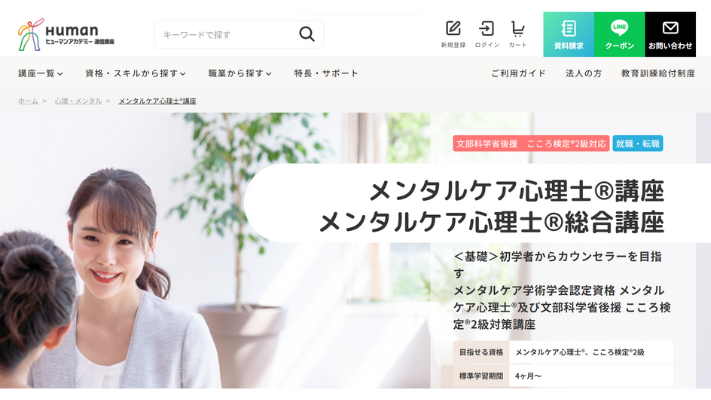Click the キーワードで探す search field
Viewport: 711px width, 400px height.
[x=227, y=34]
